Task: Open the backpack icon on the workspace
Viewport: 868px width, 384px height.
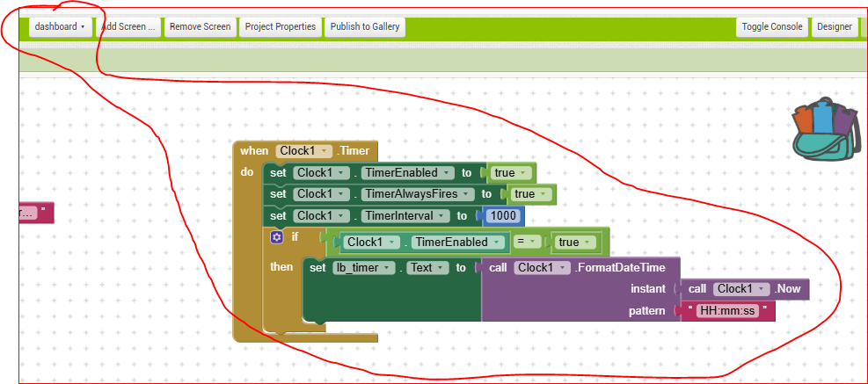Action: (x=826, y=130)
